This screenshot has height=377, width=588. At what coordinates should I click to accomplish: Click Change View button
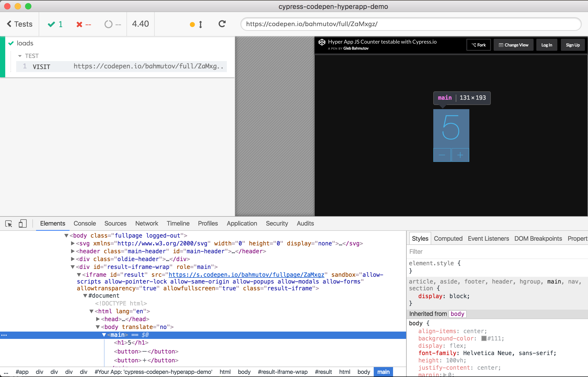(x=513, y=45)
